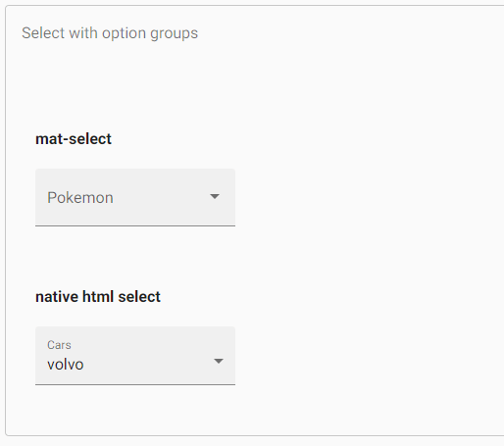Screen dimensions: 504x446
Task: Expand the Cars native select
Action: click(x=135, y=356)
